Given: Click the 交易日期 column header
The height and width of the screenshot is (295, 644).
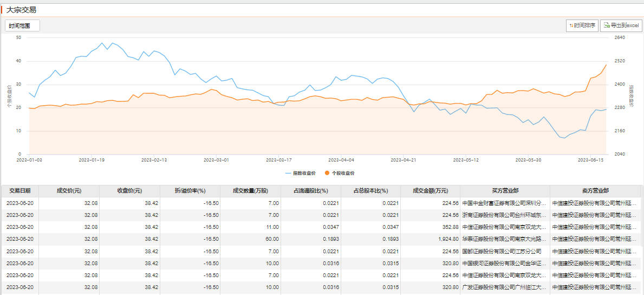Looking at the screenshot, I should (x=19, y=191).
